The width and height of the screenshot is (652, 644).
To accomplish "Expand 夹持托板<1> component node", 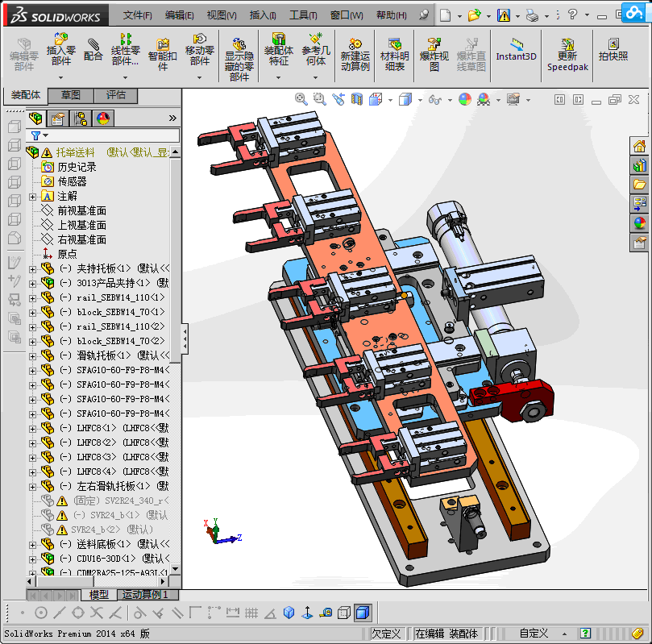I will point(32,269).
